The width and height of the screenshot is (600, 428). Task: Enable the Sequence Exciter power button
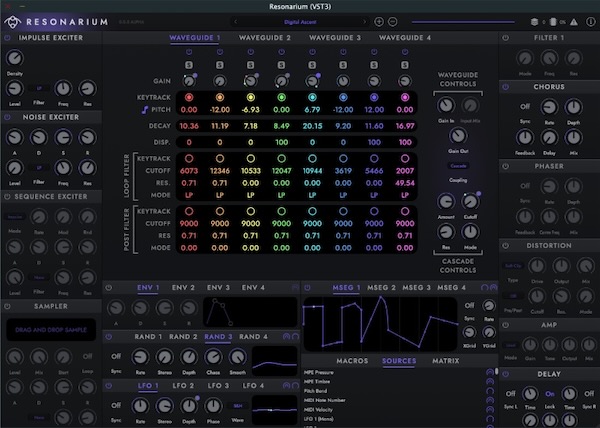click(x=7, y=197)
